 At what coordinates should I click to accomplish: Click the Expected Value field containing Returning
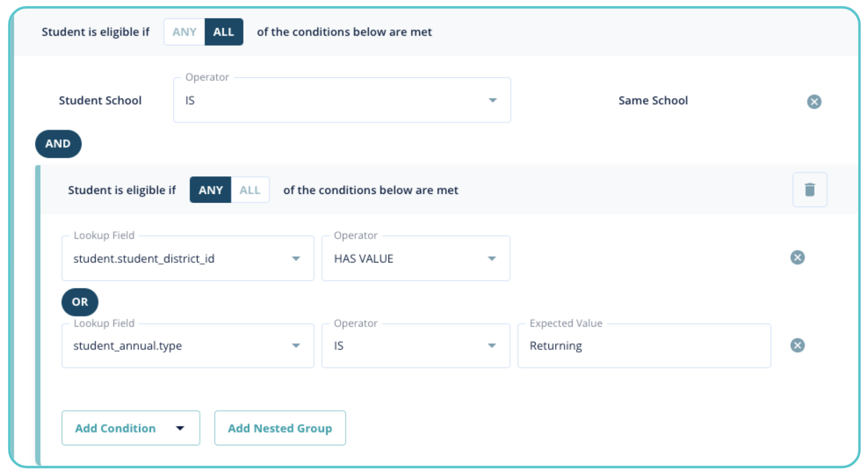(644, 346)
